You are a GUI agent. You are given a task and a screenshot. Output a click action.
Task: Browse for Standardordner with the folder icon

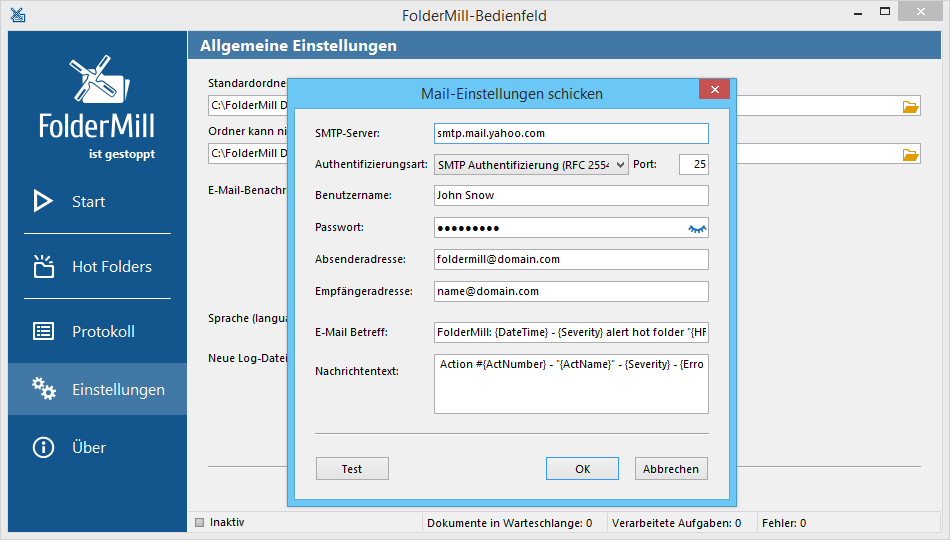tap(910, 107)
